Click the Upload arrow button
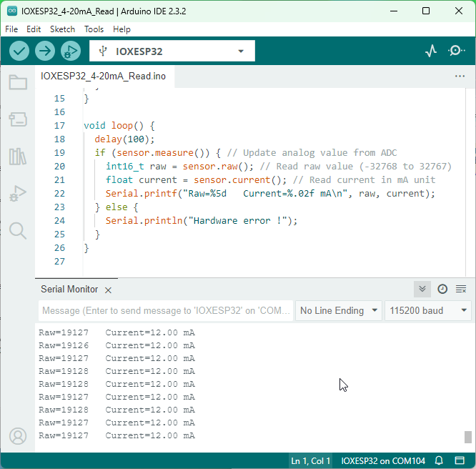 tap(45, 51)
